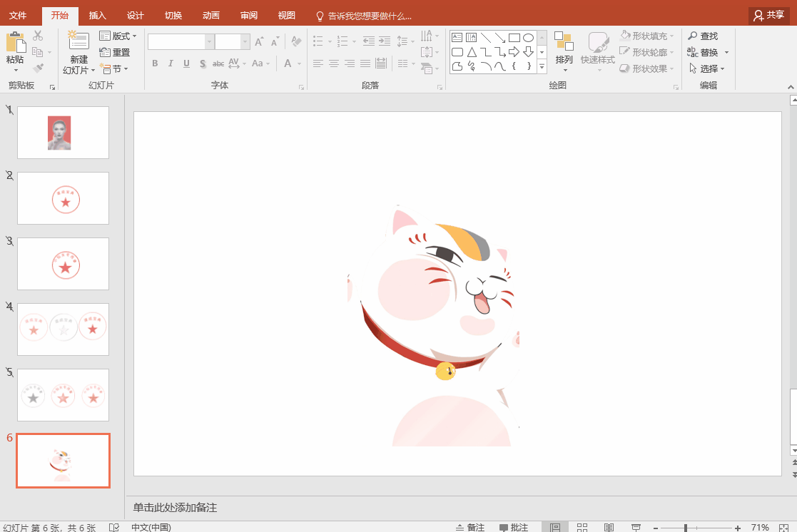Image resolution: width=797 pixels, height=532 pixels.
Task: Switch to the 审阅 Review tab
Action: [x=249, y=15]
